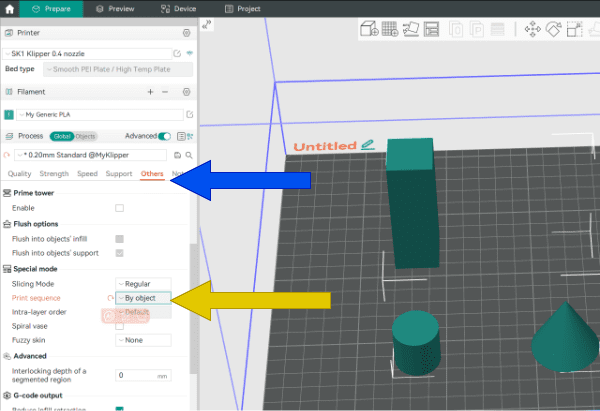The image size is (600, 411).
Task: Open the Quality settings tab
Action: click(x=20, y=174)
